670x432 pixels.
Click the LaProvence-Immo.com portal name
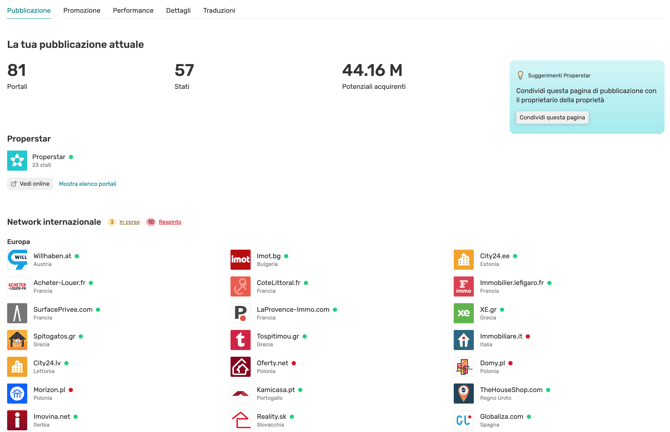click(293, 309)
